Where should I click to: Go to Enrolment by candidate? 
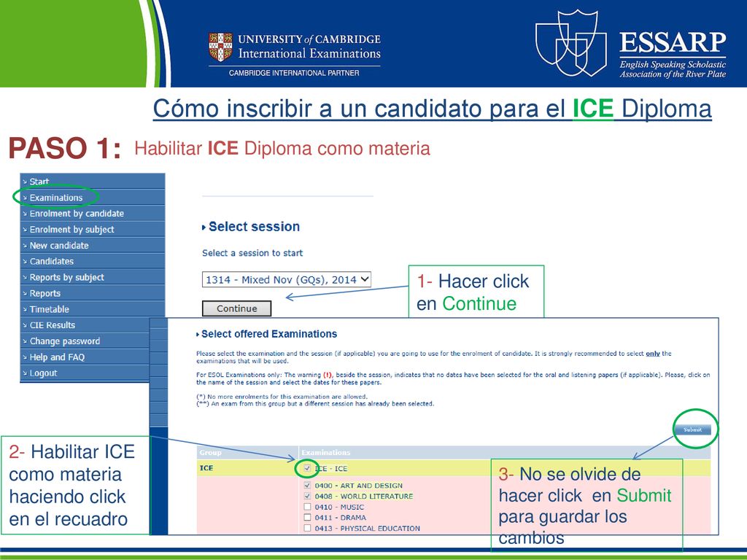(x=93, y=214)
